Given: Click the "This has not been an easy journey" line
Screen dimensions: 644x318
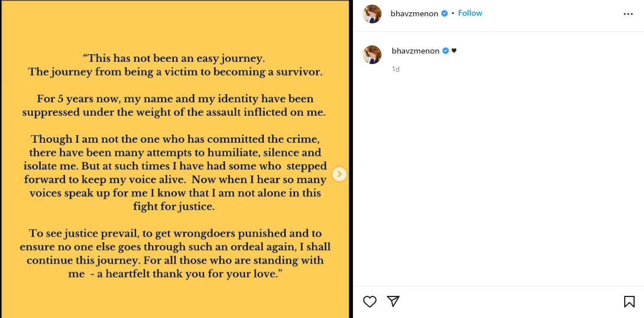Looking at the screenshot, I should click(x=175, y=58).
